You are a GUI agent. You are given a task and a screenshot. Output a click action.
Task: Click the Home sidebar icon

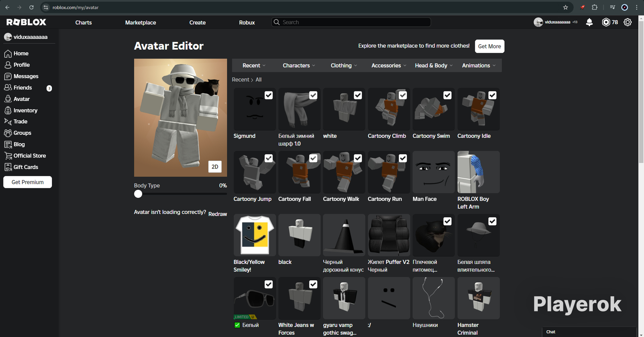8,54
